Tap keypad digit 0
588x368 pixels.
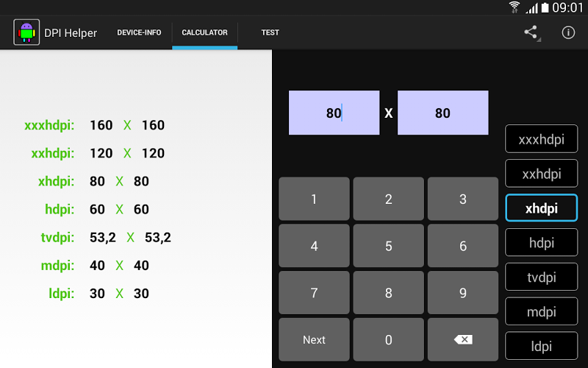389,339
